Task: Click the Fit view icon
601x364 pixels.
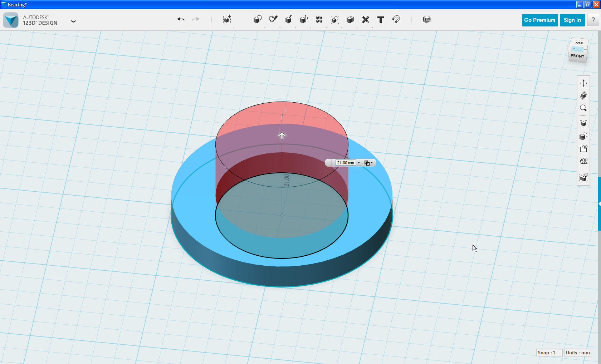Action: [583, 124]
